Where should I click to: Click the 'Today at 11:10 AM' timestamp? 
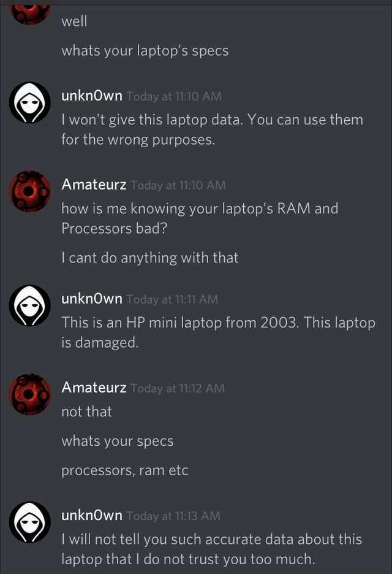(x=176, y=96)
